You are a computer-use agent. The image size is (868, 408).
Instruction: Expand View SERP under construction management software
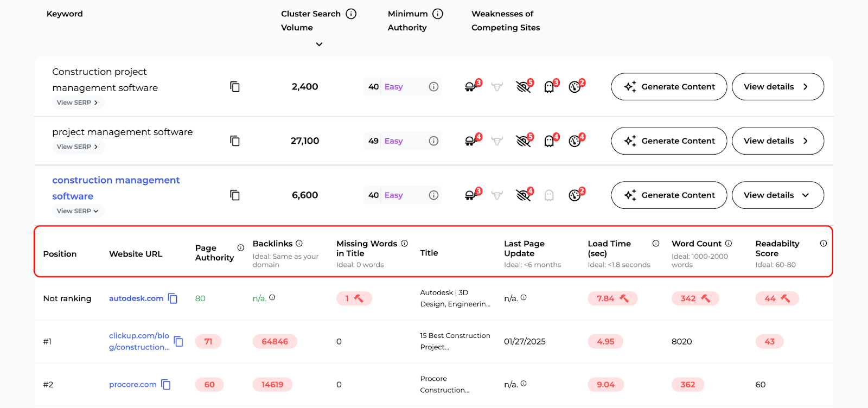(78, 211)
